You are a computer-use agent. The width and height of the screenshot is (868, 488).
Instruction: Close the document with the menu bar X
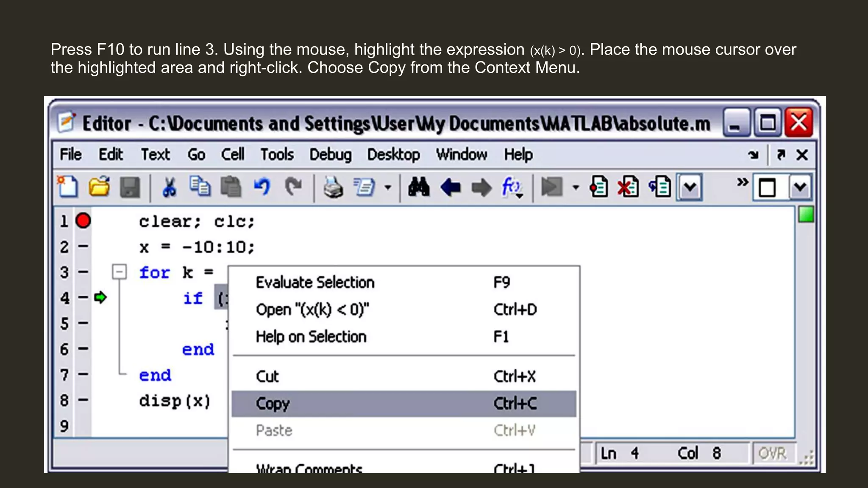coord(802,155)
